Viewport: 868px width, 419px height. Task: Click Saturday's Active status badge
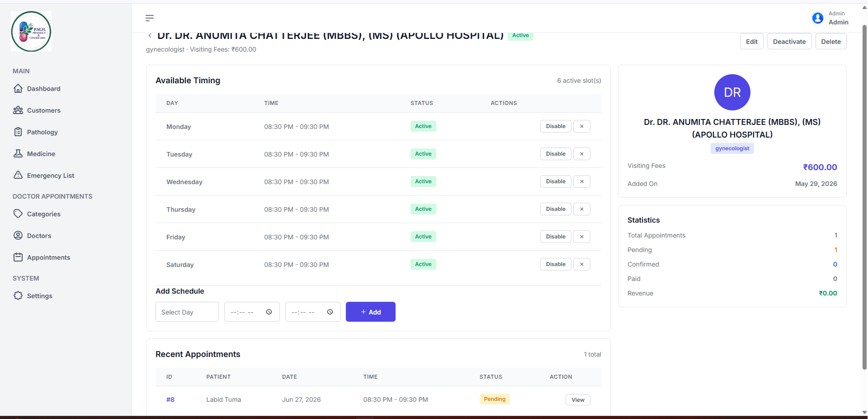(x=423, y=264)
